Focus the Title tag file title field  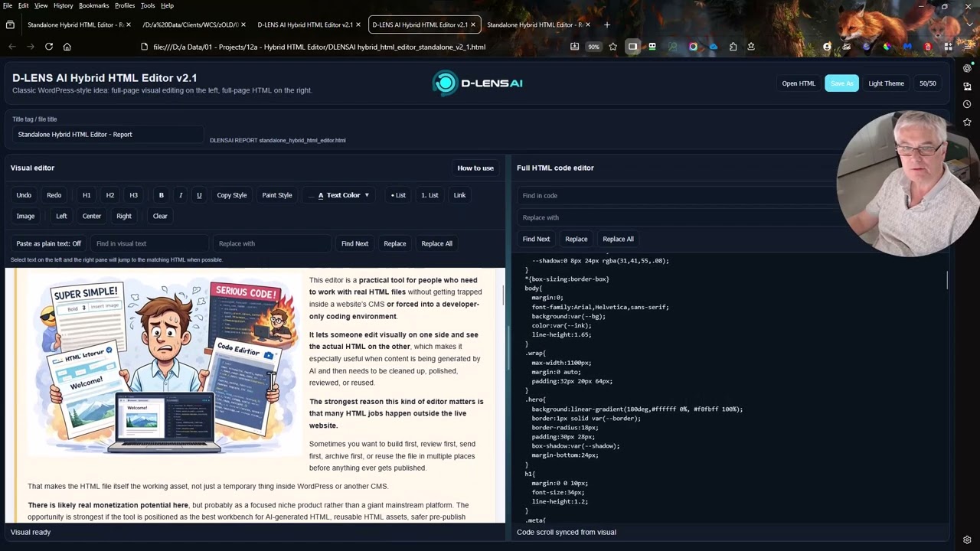pos(108,135)
